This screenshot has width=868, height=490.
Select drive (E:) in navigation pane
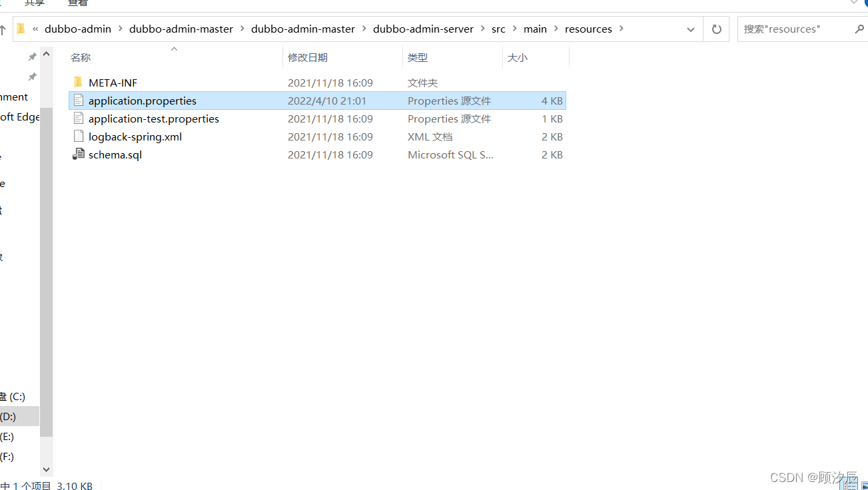(x=7, y=437)
